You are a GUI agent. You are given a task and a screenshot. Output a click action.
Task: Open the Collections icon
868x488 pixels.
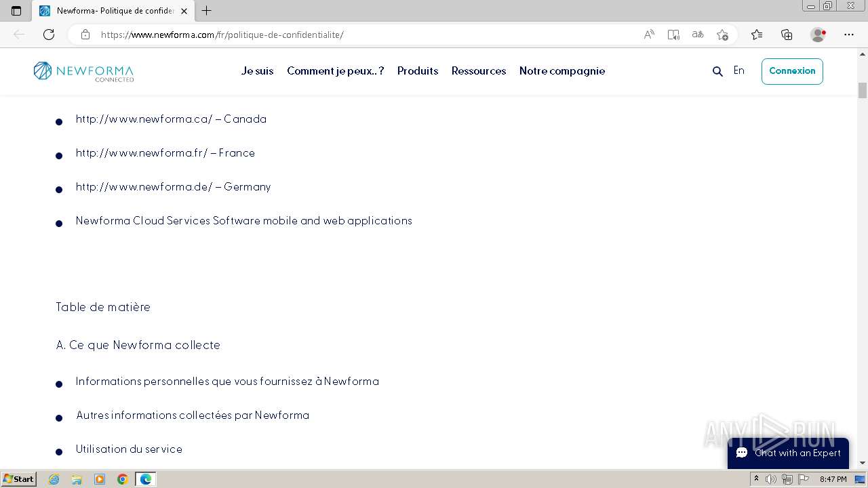click(x=787, y=35)
